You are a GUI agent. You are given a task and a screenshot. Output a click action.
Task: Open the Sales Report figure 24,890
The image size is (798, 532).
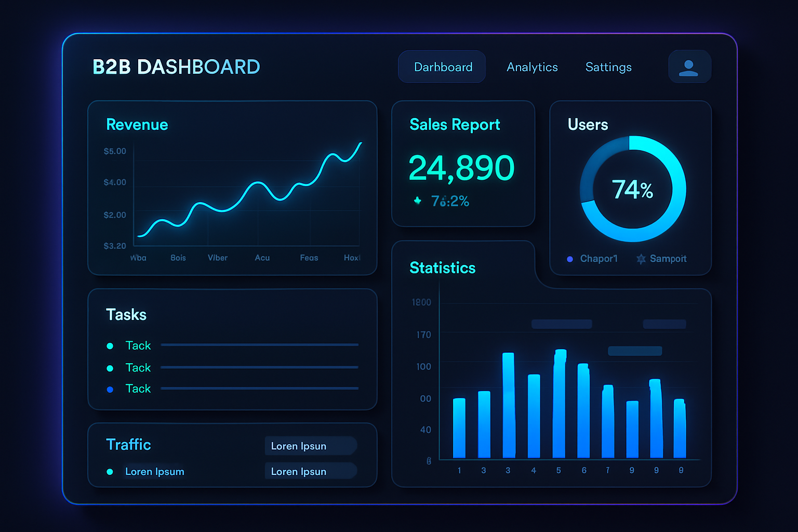[x=461, y=167]
